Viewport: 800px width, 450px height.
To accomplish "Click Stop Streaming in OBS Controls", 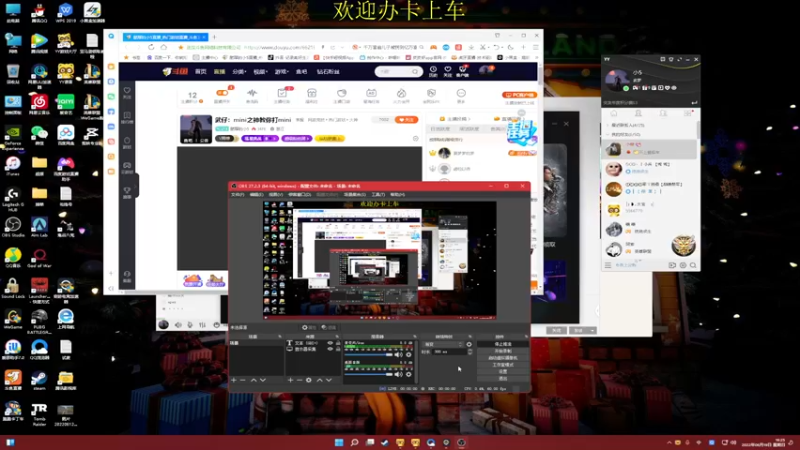I will point(503,344).
